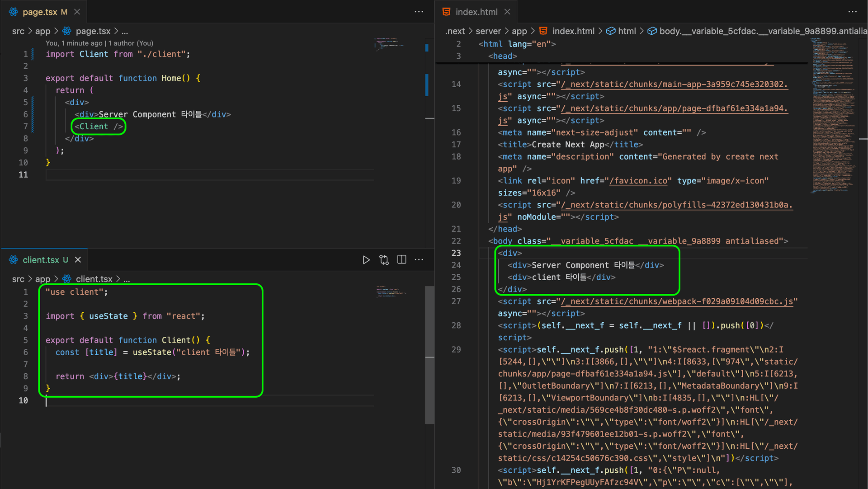Image resolution: width=868 pixels, height=489 pixels.
Task: Click 'src' breadcrumb in client.tsx editor
Action: point(18,279)
